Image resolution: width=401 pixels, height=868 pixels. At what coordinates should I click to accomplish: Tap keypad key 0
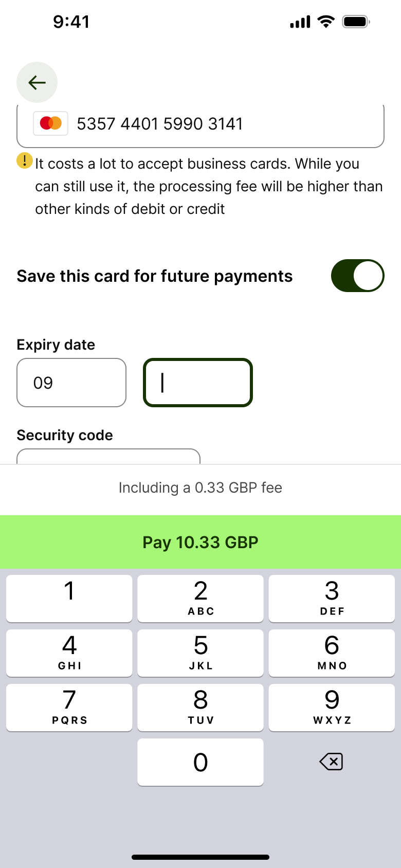click(x=200, y=762)
